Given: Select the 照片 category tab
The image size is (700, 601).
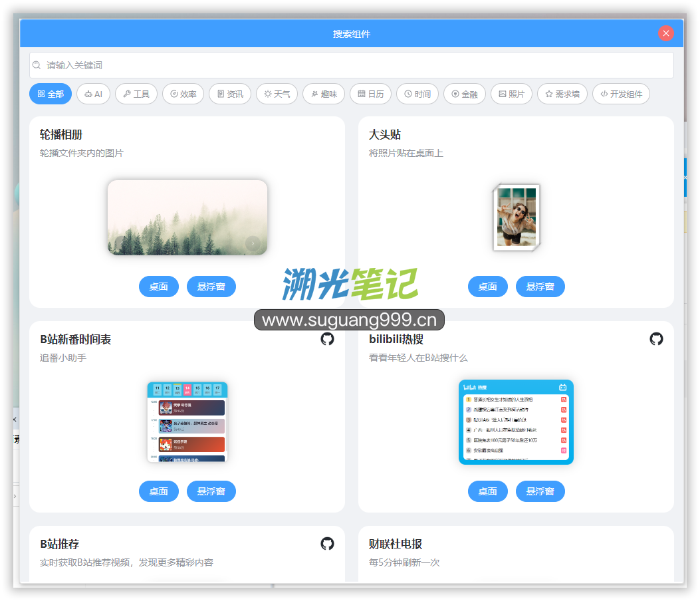Looking at the screenshot, I should 511,94.
